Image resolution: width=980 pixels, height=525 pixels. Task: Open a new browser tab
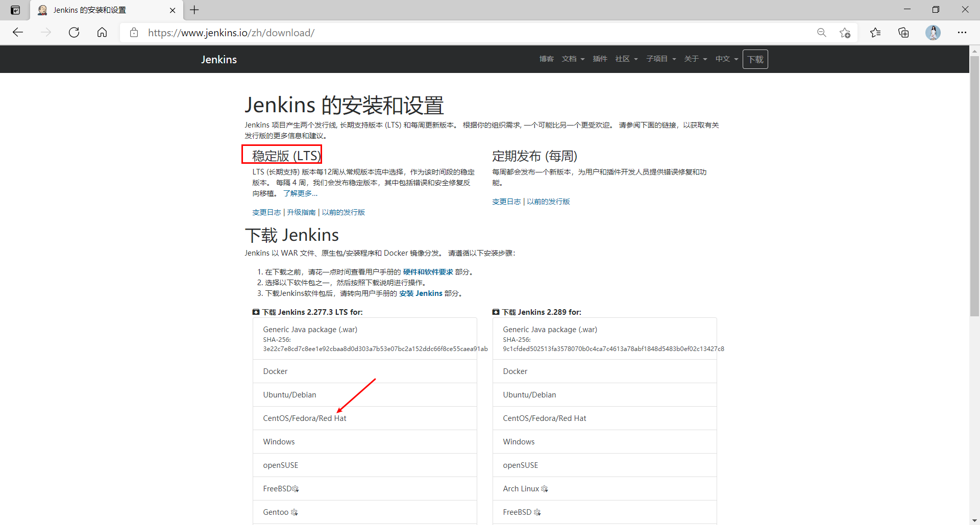pos(194,10)
